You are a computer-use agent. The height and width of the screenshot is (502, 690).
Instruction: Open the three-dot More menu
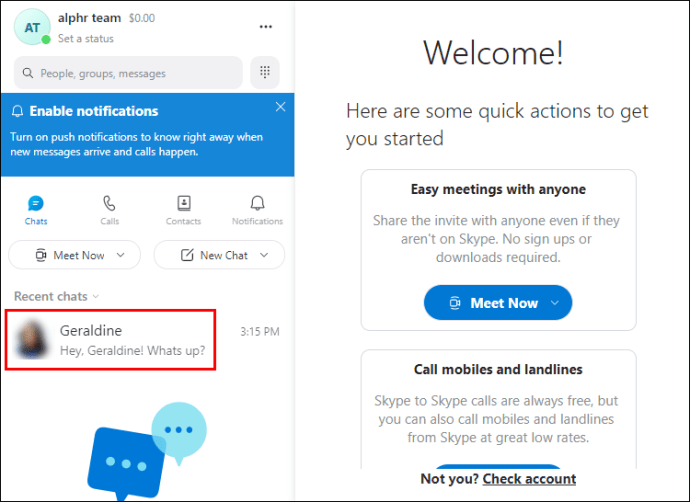coord(265,27)
